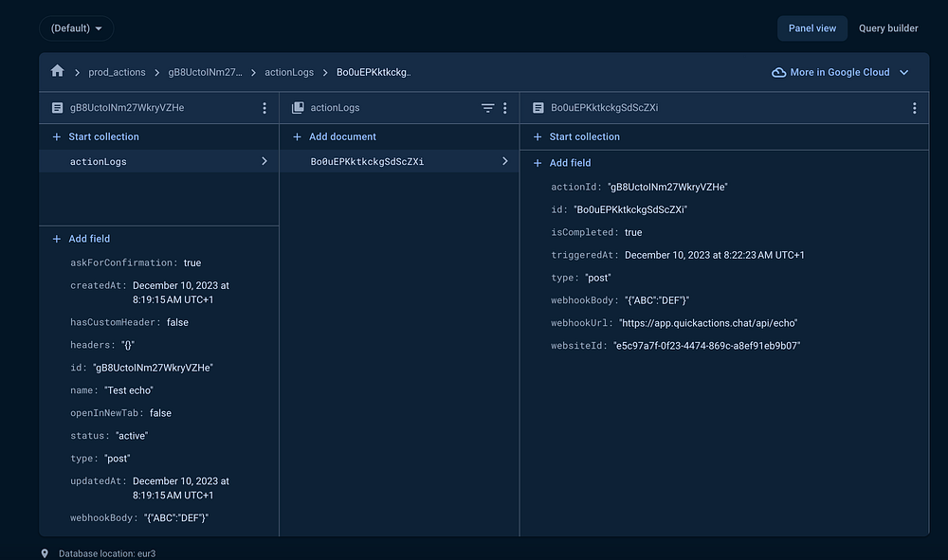Select document Bo0uEPKktkckgSdScZXi in list

pos(367,162)
